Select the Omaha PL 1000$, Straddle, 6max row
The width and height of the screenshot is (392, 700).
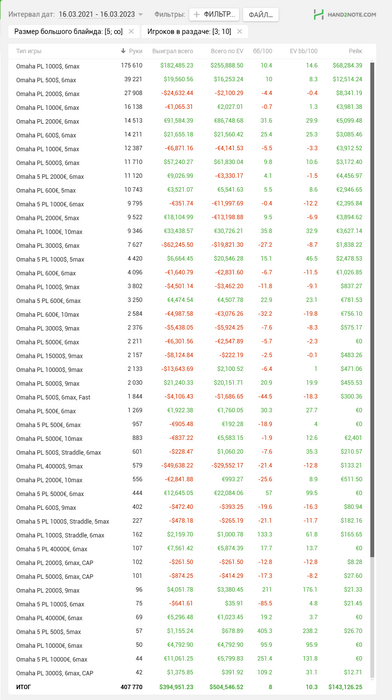(x=189, y=535)
